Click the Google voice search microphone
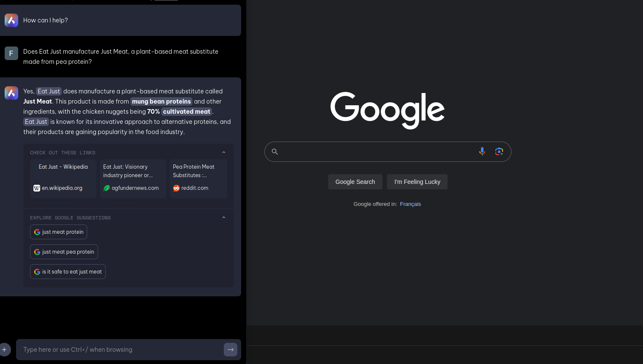 coord(482,151)
